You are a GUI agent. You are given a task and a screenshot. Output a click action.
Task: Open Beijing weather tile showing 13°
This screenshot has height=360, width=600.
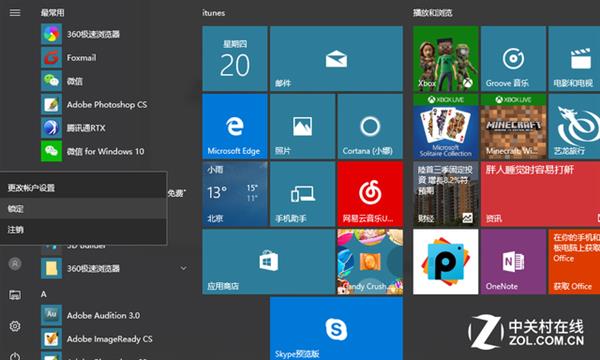pos(235,194)
